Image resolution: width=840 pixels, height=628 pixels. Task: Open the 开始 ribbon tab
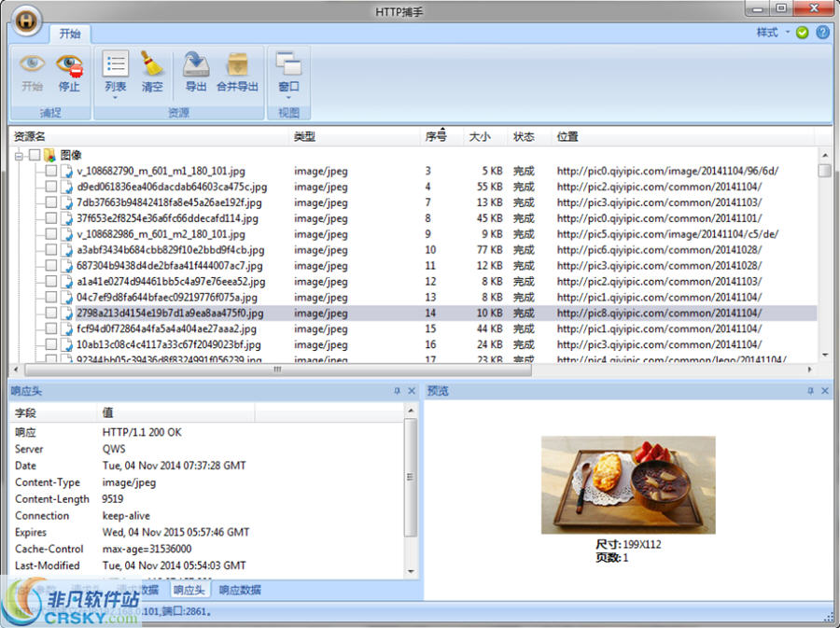click(70, 33)
